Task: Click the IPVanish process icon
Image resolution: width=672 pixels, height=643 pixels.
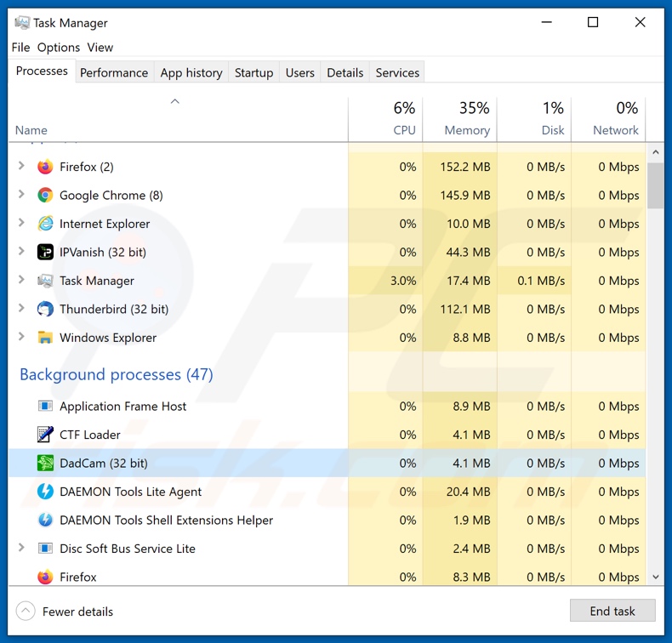Action: point(45,252)
